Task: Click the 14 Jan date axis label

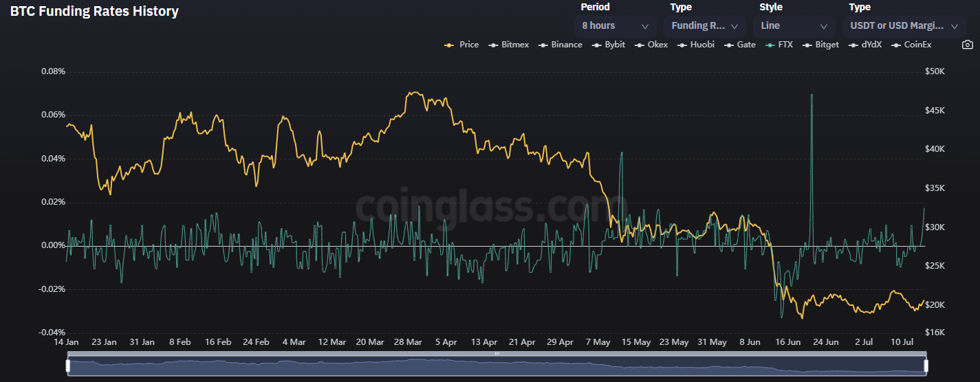Action: point(67,341)
